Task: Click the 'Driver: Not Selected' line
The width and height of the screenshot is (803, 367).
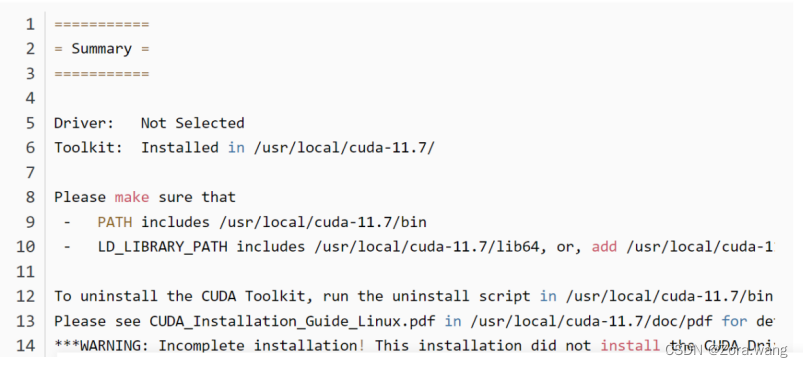Action: (x=149, y=123)
